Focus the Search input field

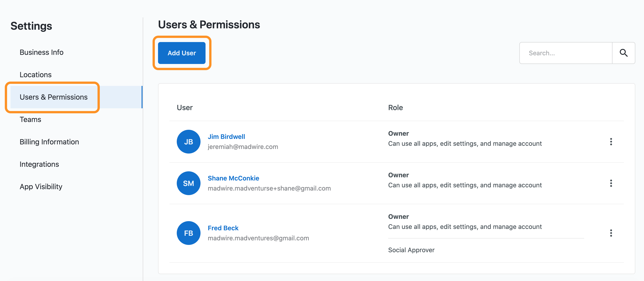point(566,53)
